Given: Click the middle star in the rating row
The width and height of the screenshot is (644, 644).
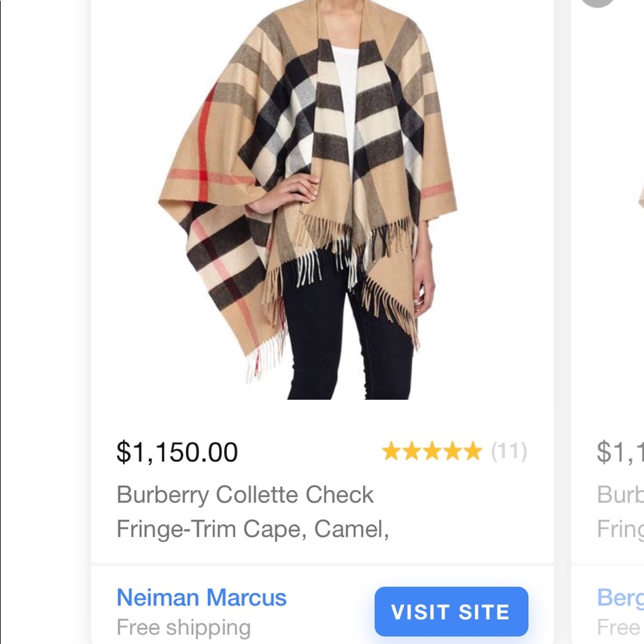Looking at the screenshot, I should point(431,452).
